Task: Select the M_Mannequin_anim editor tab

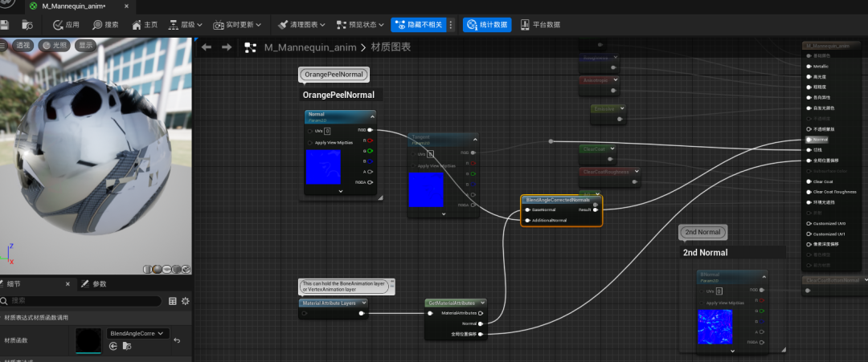Action: (81, 6)
